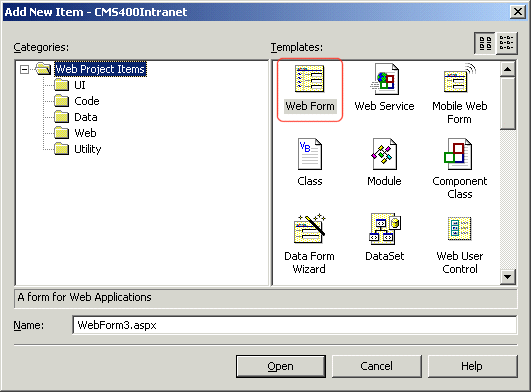Click the folder icon next to Utility
The height and width of the screenshot is (392, 531).
click(x=62, y=149)
